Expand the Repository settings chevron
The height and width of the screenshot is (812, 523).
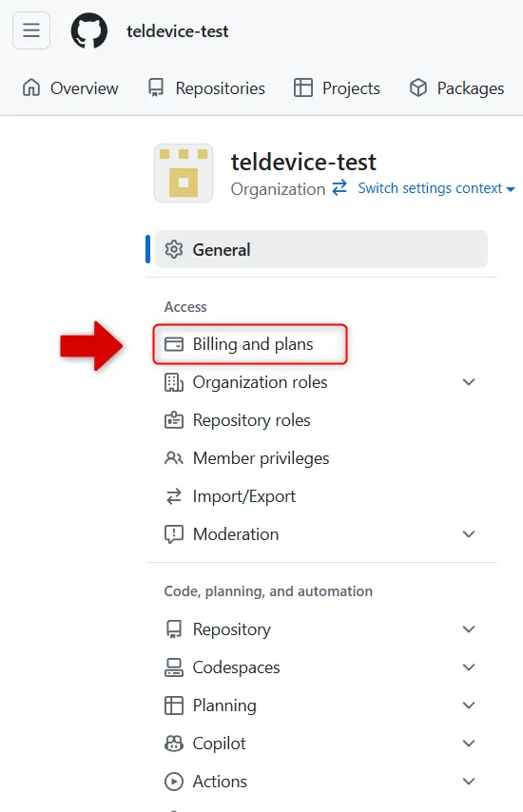tap(469, 629)
